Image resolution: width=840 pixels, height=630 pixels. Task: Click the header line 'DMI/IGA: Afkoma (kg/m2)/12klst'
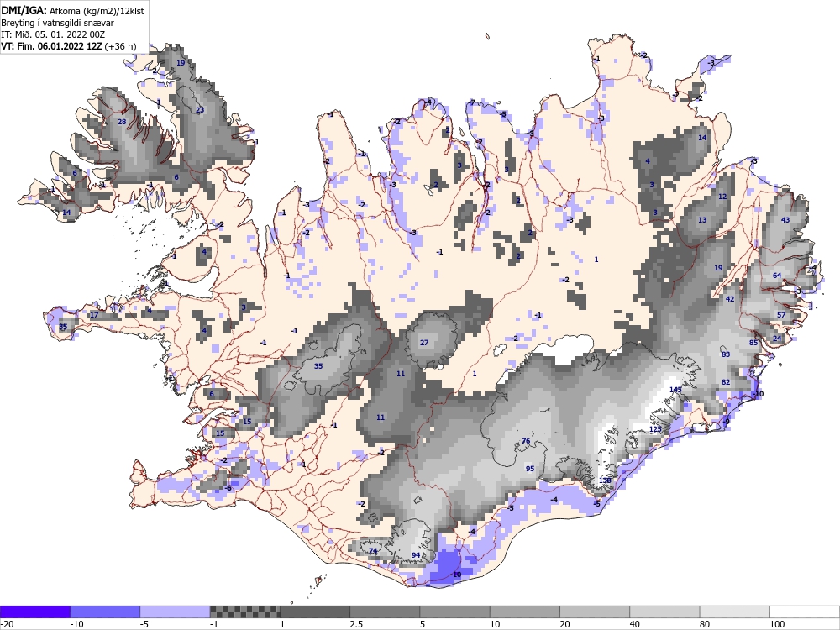click(72, 10)
